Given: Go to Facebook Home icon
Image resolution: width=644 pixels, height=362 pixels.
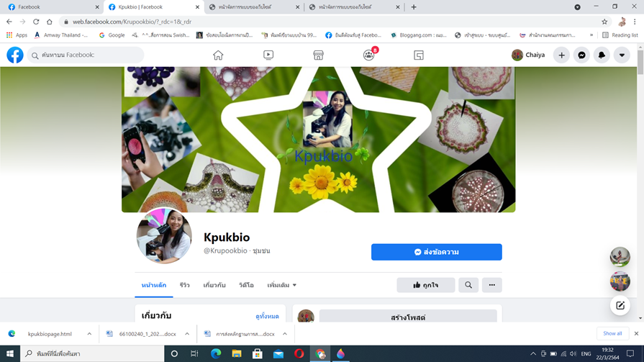Looking at the screenshot, I should pyautogui.click(x=218, y=55).
